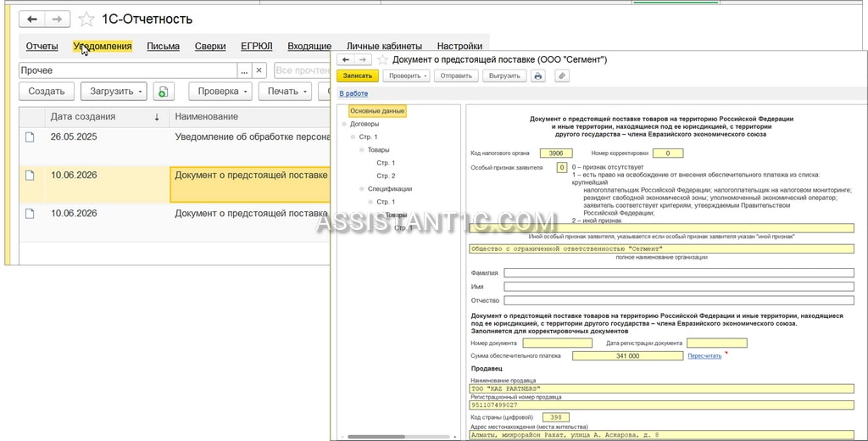
Task: Collapse the Договоры tree node toggle
Action: click(344, 124)
